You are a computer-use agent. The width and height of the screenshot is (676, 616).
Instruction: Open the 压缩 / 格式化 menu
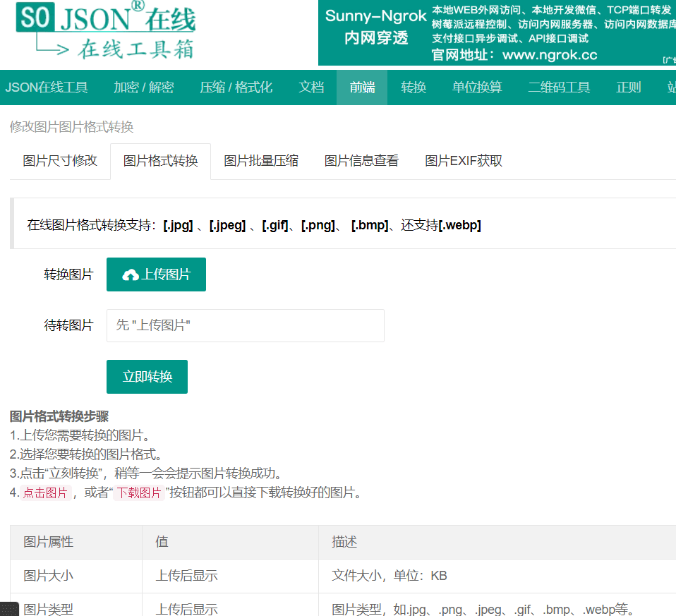point(236,87)
